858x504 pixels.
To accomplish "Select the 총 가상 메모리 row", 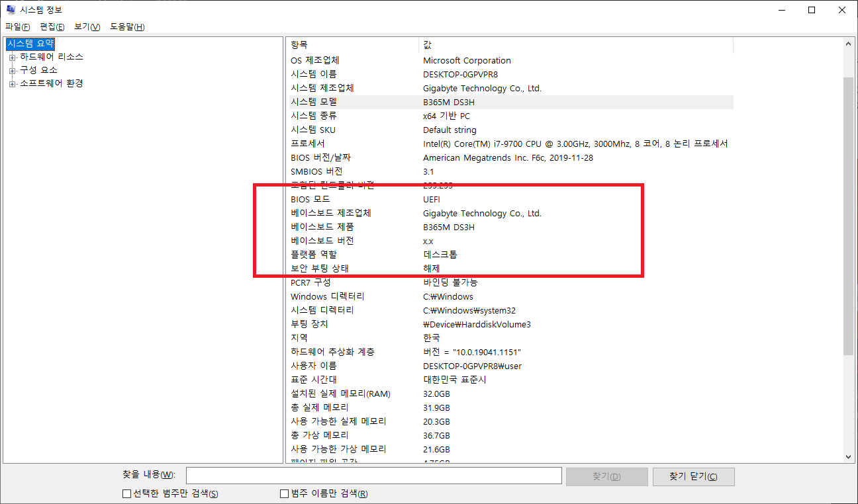I will click(x=510, y=435).
